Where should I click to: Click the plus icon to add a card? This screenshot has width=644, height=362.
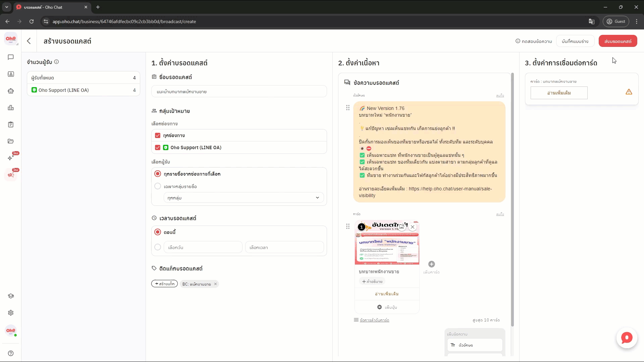432,264
